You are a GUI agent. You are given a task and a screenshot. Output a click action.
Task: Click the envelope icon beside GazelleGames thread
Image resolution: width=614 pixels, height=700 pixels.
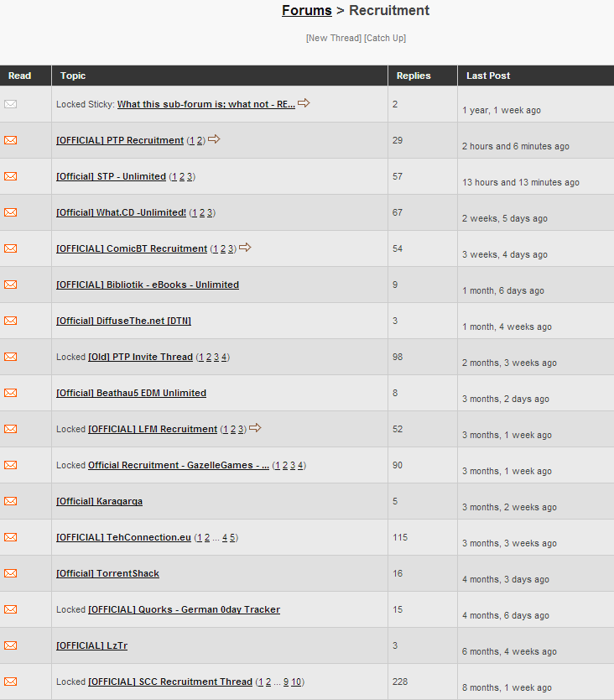pyautogui.click(x=11, y=465)
